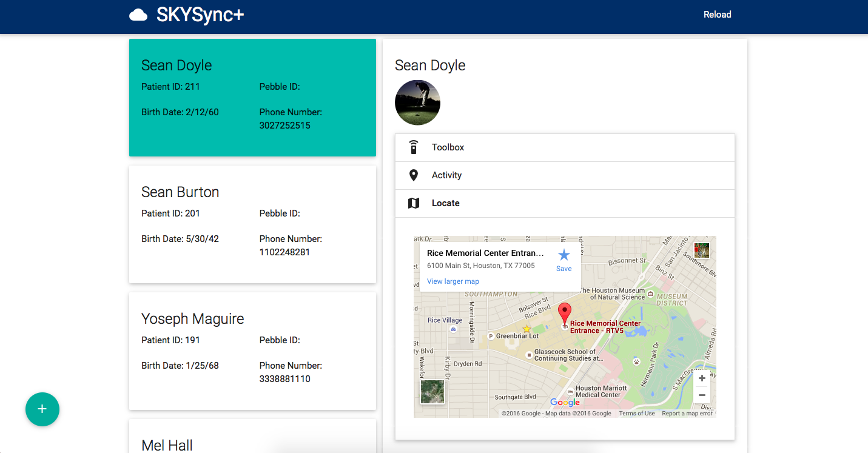Click the Activity location pin icon
The height and width of the screenshot is (453, 868).
tap(414, 175)
